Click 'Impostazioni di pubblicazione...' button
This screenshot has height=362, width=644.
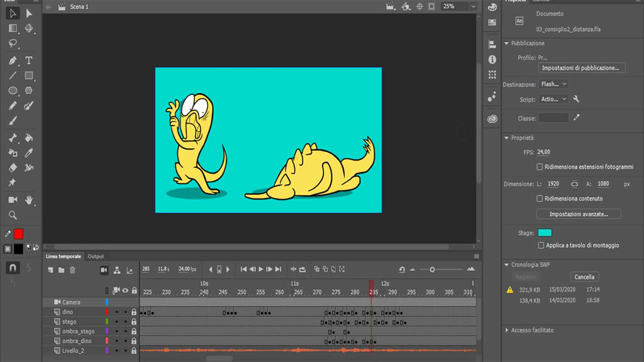point(582,68)
